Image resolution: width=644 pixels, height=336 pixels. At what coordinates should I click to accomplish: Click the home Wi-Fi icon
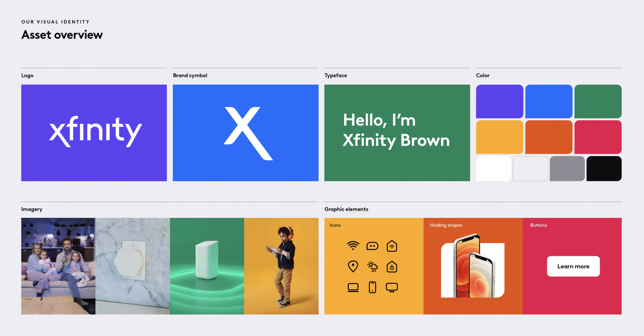pyautogui.click(x=392, y=246)
